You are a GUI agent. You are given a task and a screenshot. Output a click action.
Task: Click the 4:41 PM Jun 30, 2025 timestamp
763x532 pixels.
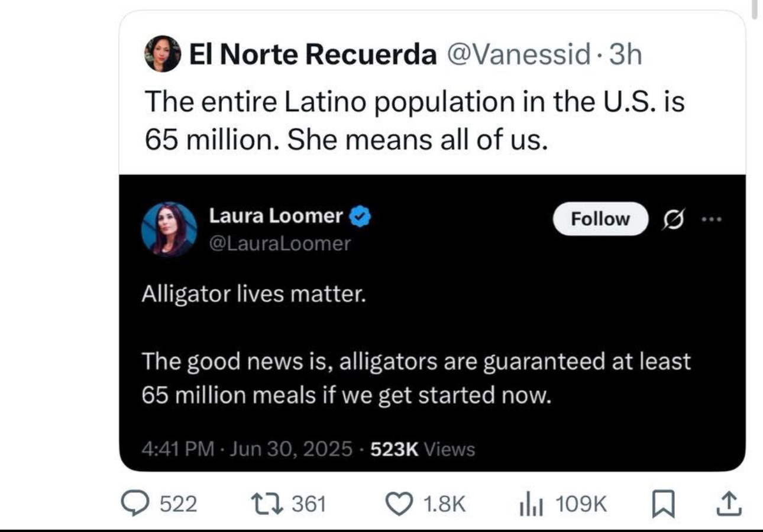point(247,449)
